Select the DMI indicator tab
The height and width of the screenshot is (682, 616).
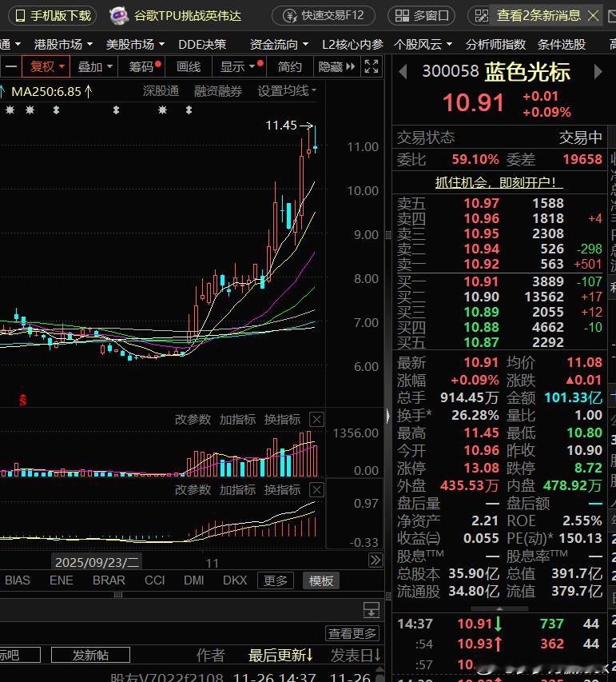[194, 580]
